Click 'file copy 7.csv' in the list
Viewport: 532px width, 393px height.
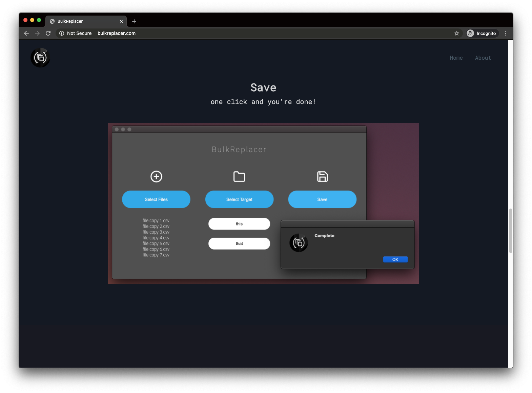(156, 255)
